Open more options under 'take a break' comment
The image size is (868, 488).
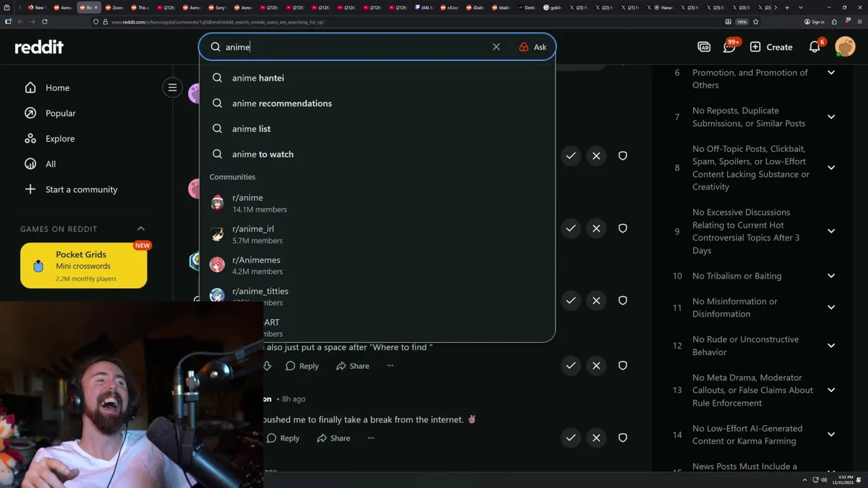tap(371, 439)
